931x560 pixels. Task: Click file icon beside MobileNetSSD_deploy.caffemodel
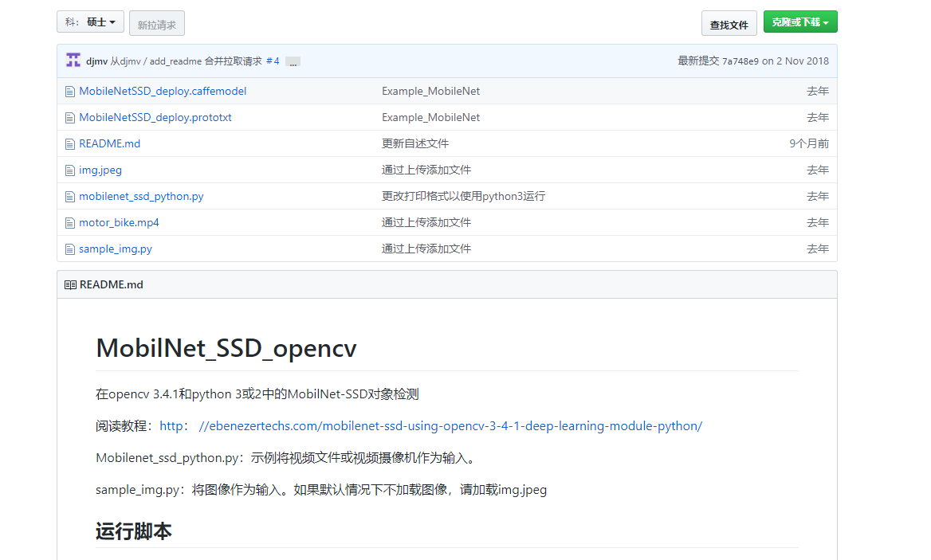pos(70,92)
